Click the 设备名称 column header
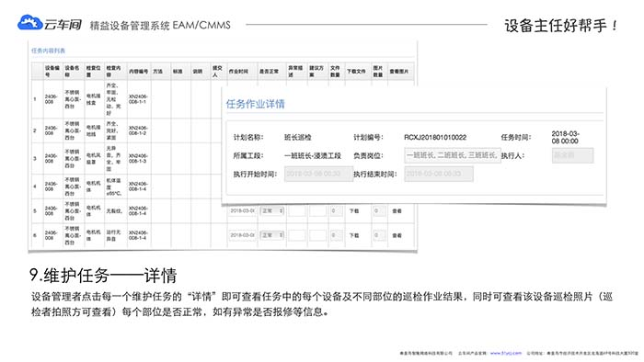Image resolution: width=644 pixels, height=362 pixels. pyautogui.click(x=73, y=72)
